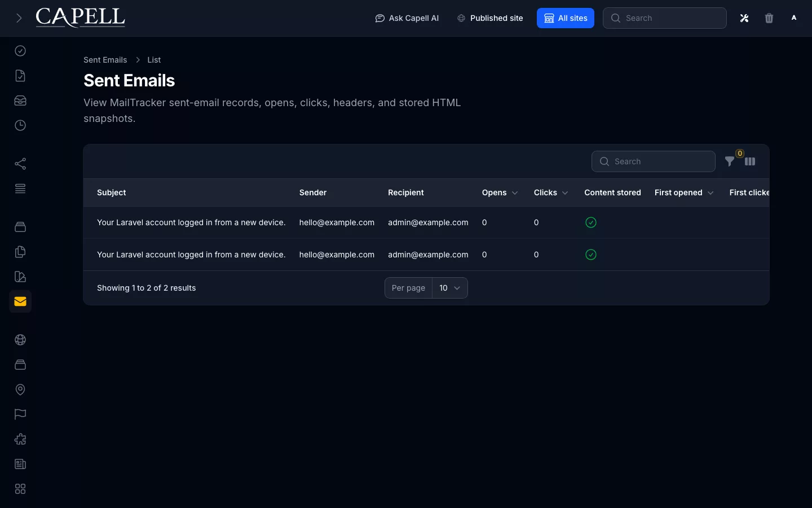Click the All sites button
Screen dimensions: 812x508
pyautogui.click(x=566, y=18)
